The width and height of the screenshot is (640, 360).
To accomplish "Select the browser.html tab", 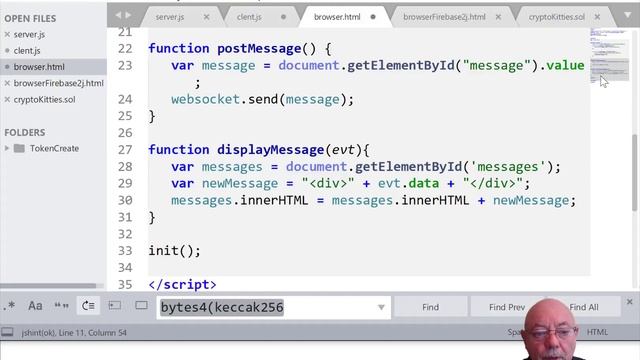I will click(337, 17).
